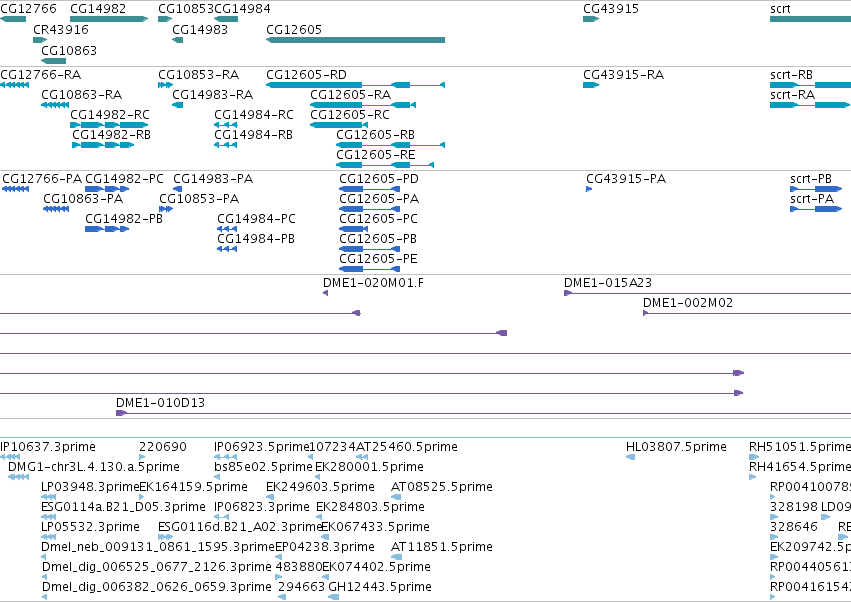This screenshot has height=602, width=851.
Task: Select EST label IP10637.3prime
Action: pos(48,447)
